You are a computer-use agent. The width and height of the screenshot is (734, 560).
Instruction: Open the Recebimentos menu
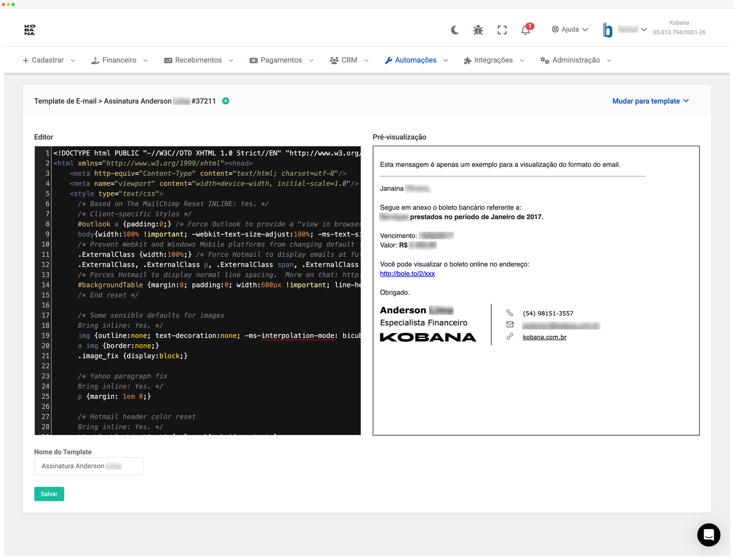198,60
